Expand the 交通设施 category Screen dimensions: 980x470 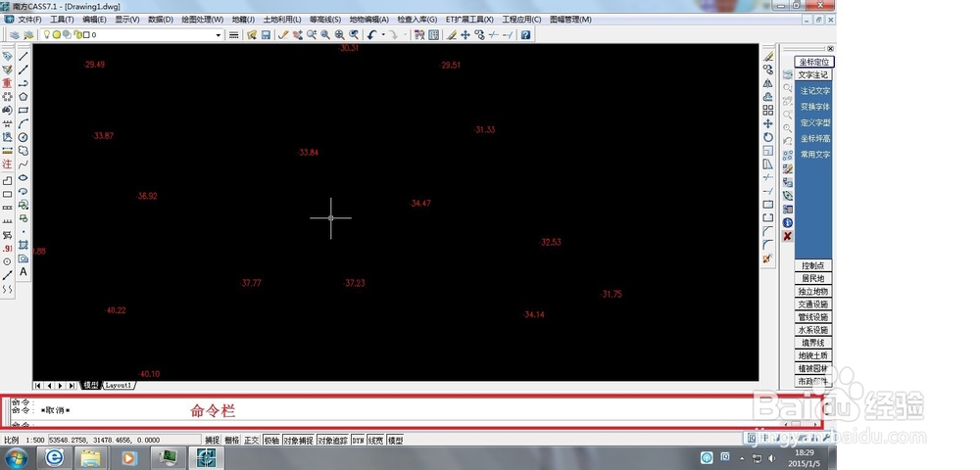pyautogui.click(x=813, y=304)
